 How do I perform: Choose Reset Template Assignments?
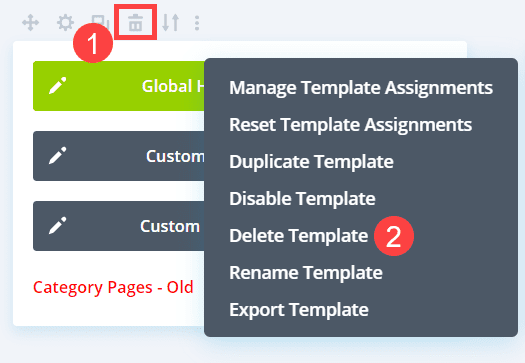351,125
